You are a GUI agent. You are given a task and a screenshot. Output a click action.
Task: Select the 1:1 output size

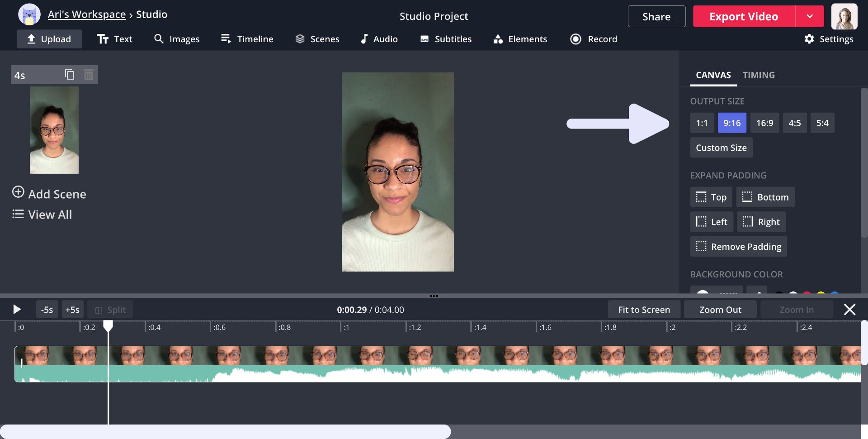pyautogui.click(x=702, y=123)
